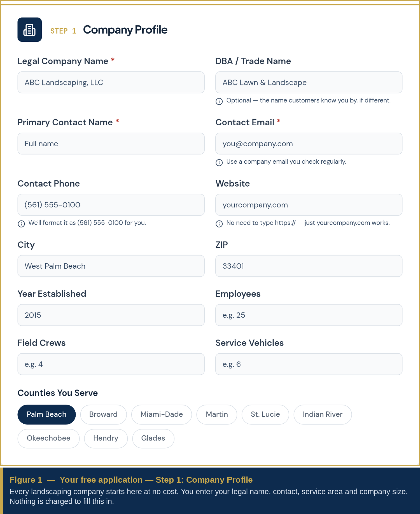Screen dimensions: 420x514
Task: Click the "Counties You Serve" label
Action: click(58, 393)
